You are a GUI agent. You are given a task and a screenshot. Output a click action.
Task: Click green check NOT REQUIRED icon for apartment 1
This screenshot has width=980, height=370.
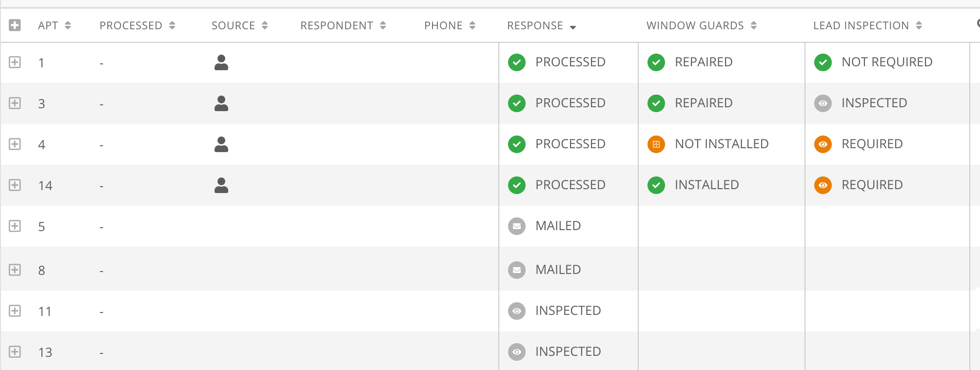(823, 62)
